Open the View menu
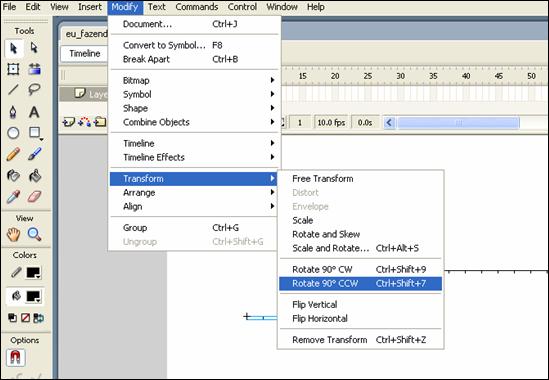The height and width of the screenshot is (380, 549). (59, 7)
